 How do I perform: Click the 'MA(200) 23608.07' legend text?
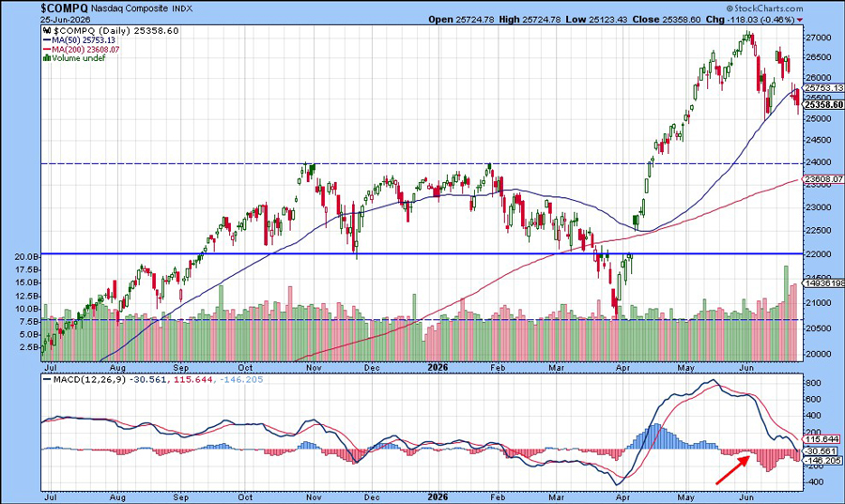(85, 49)
